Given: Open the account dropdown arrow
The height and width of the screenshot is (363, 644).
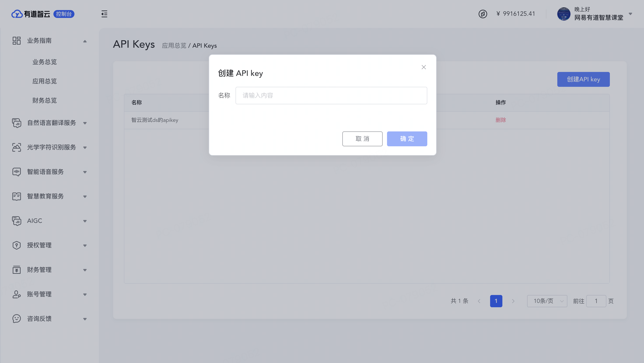Looking at the screenshot, I should [x=630, y=14].
